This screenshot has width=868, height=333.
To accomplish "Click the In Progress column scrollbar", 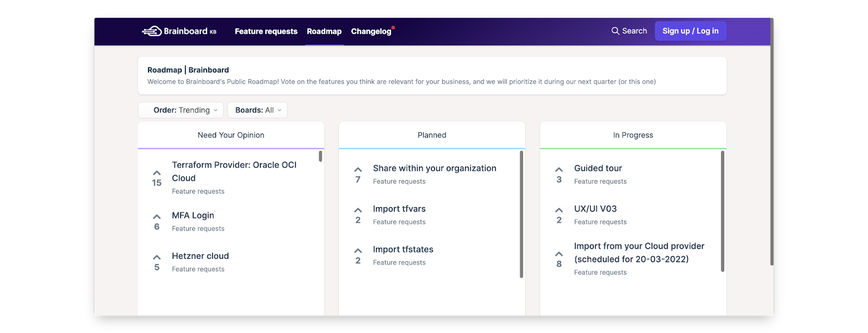I will click(x=723, y=212).
